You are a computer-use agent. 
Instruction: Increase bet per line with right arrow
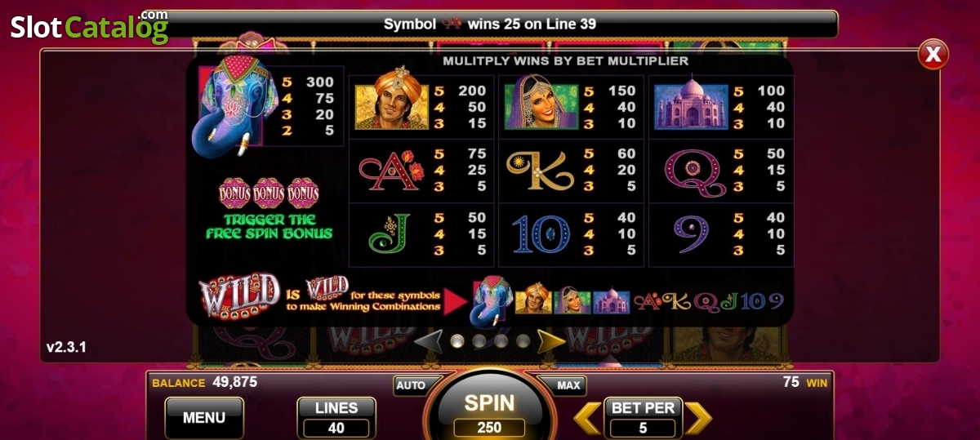click(697, 418)
